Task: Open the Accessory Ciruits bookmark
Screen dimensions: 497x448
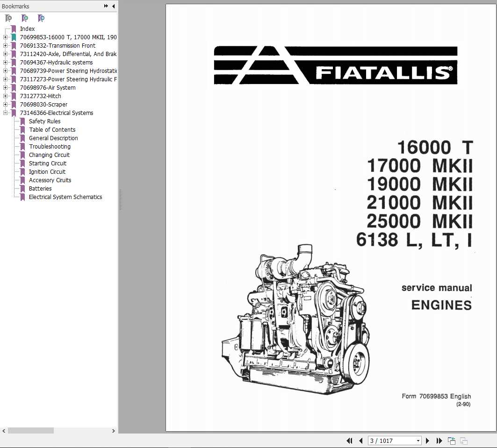Action: coord(50,180)
